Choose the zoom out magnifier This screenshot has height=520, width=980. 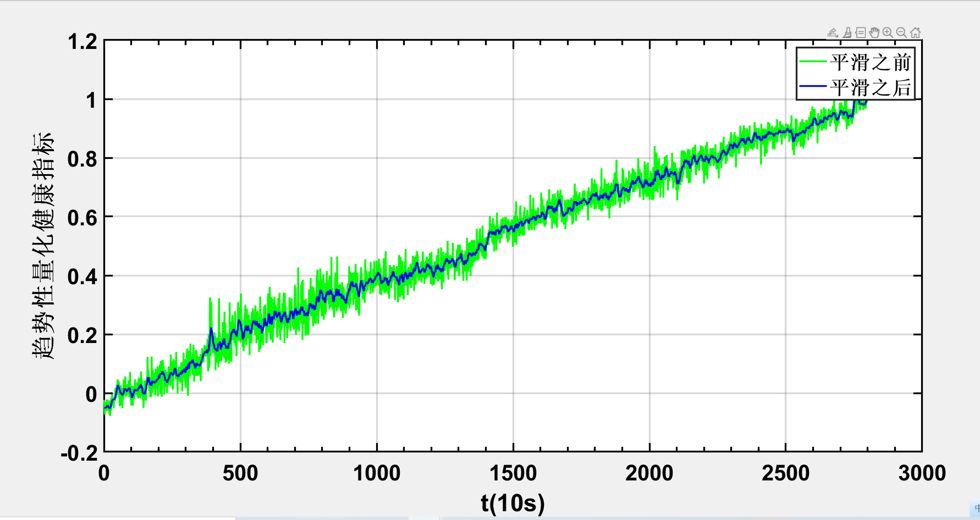901,33
